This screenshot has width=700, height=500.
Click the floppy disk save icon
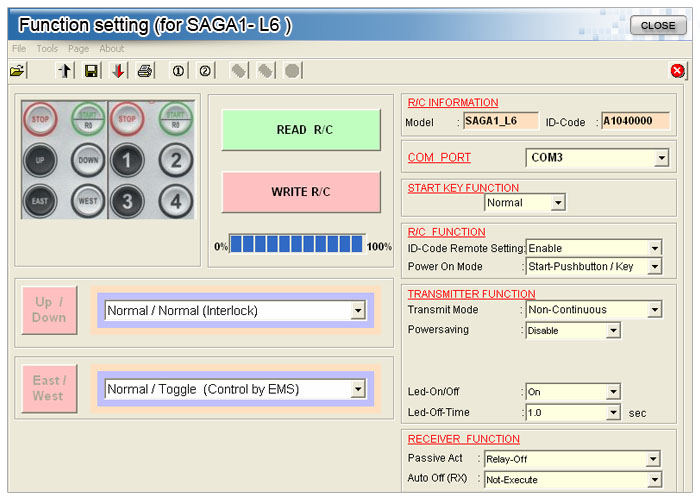91,71
